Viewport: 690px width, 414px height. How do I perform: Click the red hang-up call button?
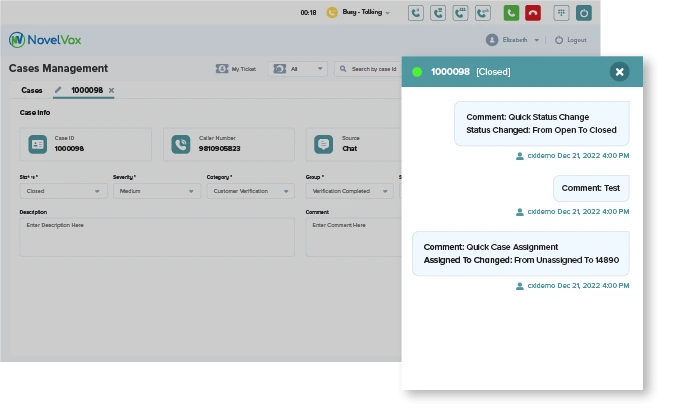click(532, 13)
